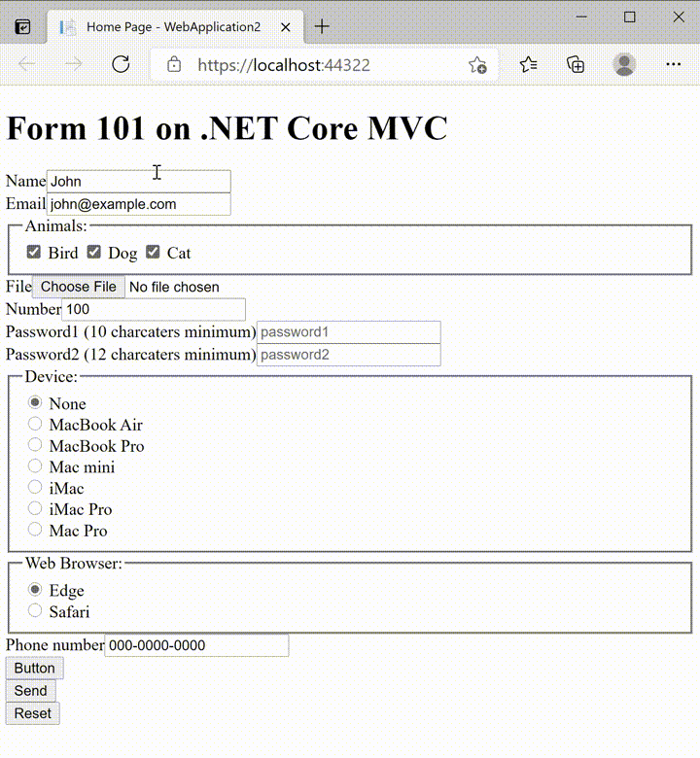Uncheck the Bird checkbox

pos(34,253)
